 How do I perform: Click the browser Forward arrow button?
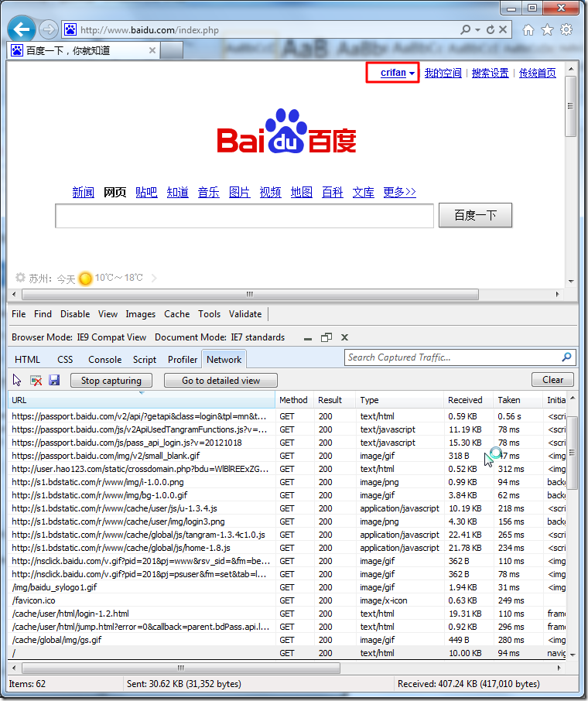[48, 30]
